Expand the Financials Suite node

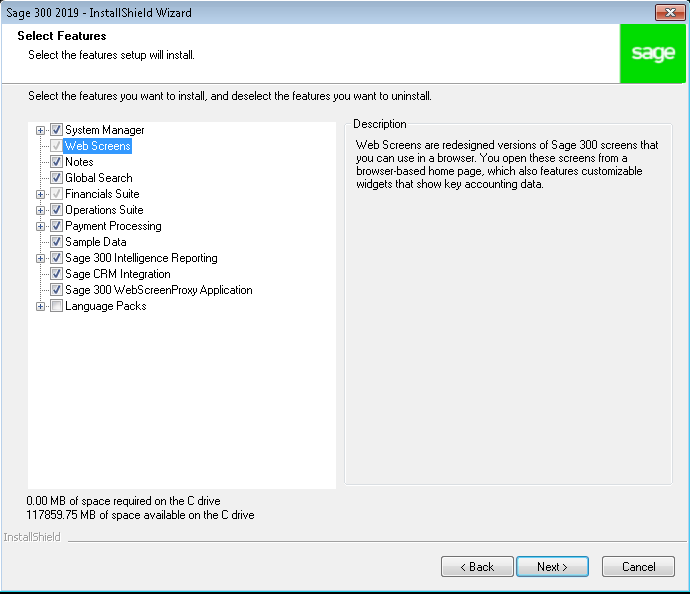tap(40, 194)
